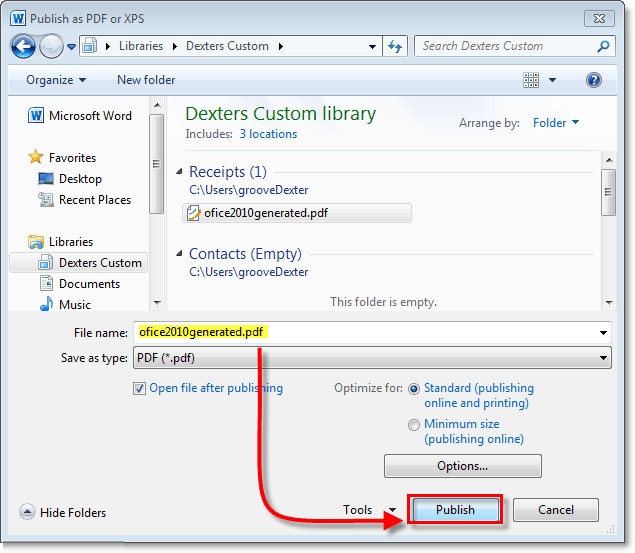Click the change view icon in toolbar
The image size is (635, 553).
(x=532, y=80)
